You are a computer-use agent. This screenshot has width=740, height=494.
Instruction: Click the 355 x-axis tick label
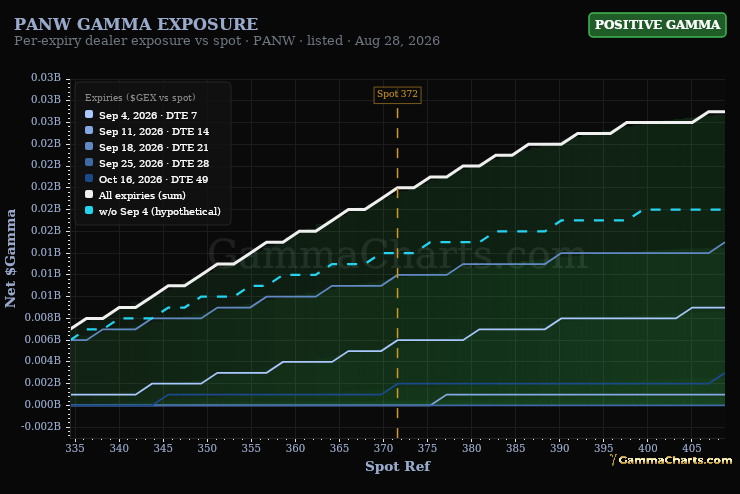point(251,448)
